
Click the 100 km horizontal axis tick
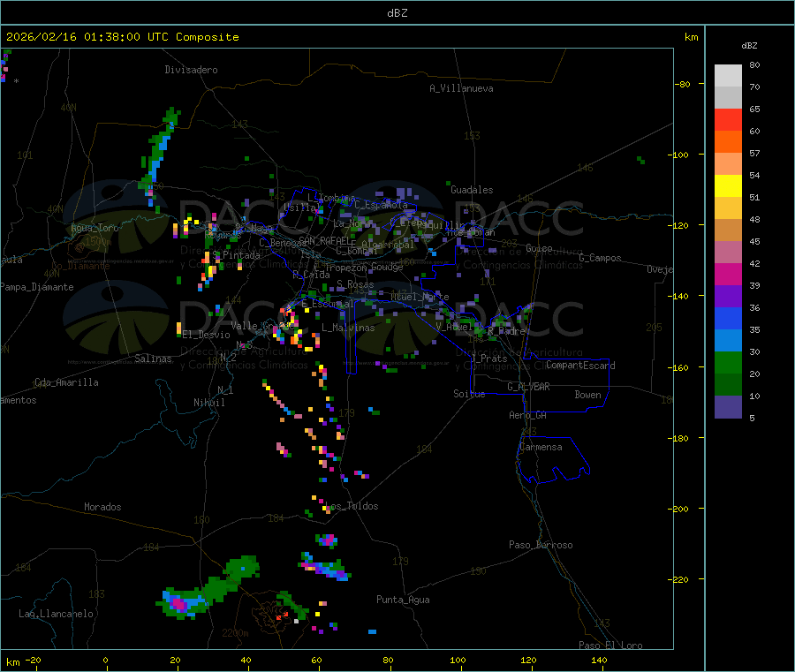click(x=458, y=661)
